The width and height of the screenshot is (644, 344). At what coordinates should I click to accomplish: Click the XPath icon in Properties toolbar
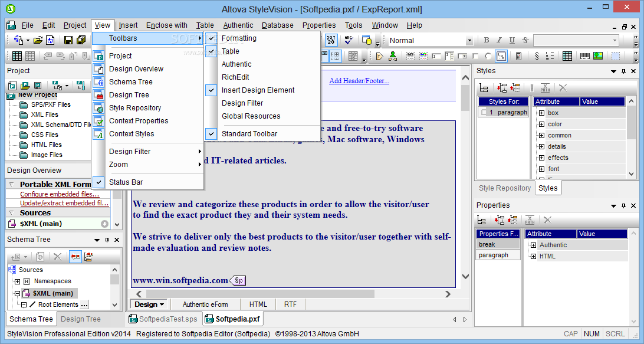(x=530, y=220)
